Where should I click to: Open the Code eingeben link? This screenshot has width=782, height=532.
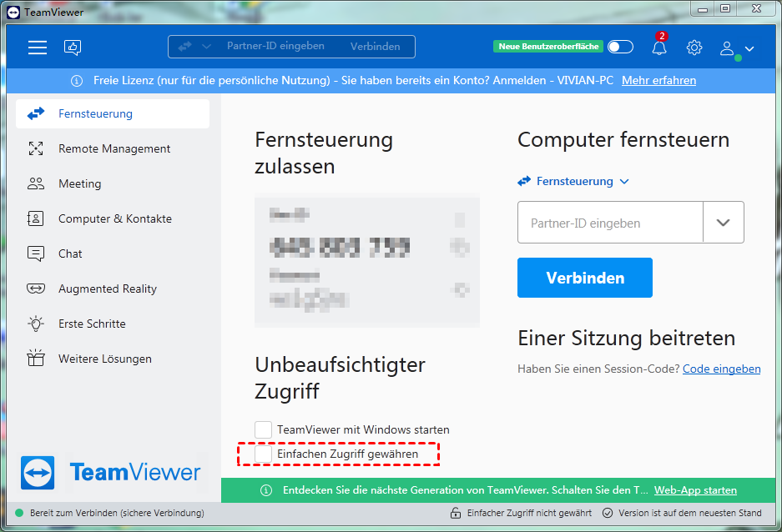(721, 369)
